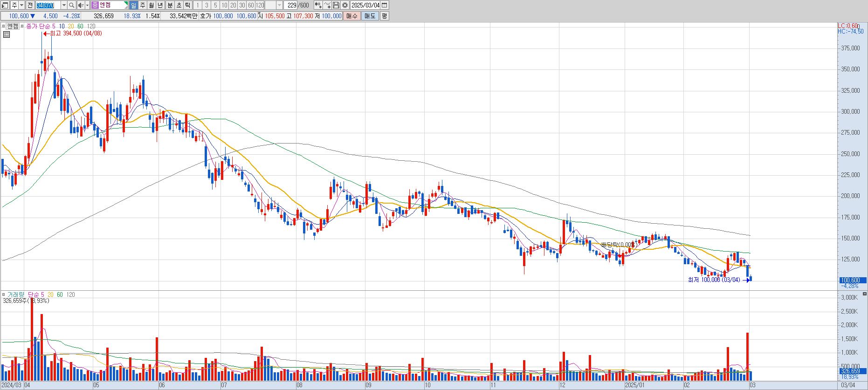Open the calendar date picker icon
Viewport: 868px width, 390px height.
(x=385, y=5)
